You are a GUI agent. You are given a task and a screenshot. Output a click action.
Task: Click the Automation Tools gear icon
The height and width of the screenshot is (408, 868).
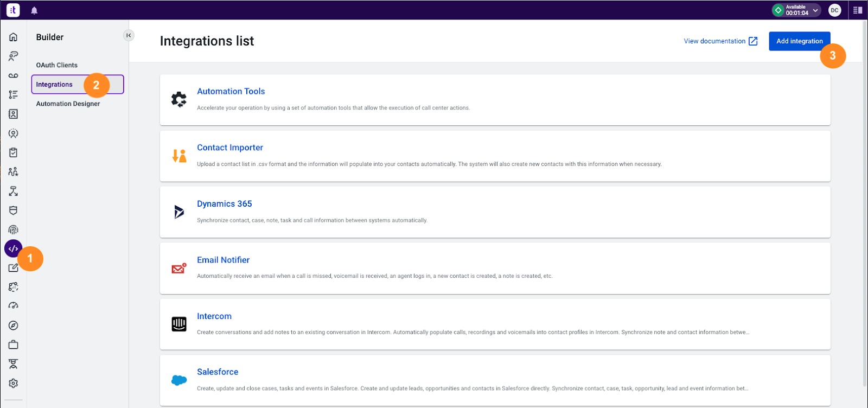179,99
